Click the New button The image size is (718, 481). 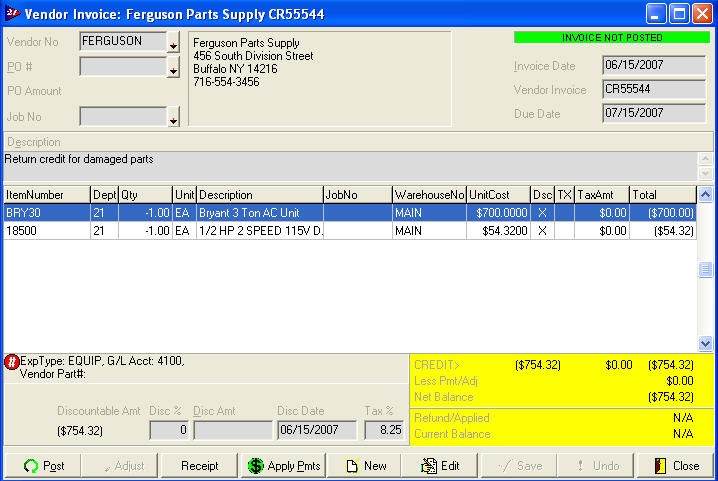365,466
